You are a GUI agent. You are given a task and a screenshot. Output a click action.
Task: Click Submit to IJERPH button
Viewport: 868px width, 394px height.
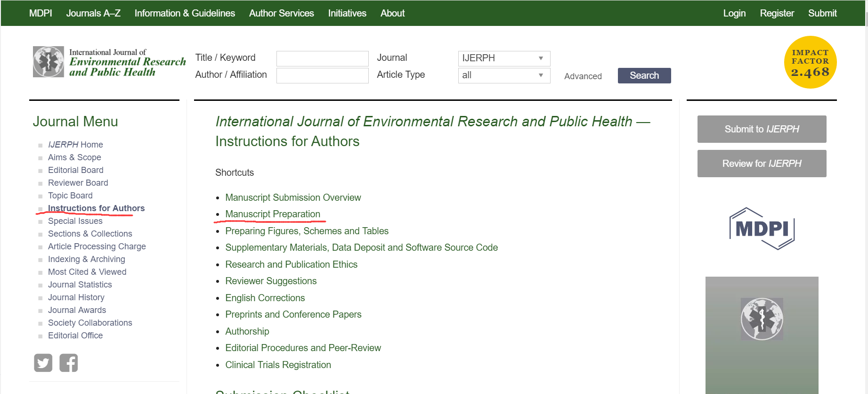(762, 129)
